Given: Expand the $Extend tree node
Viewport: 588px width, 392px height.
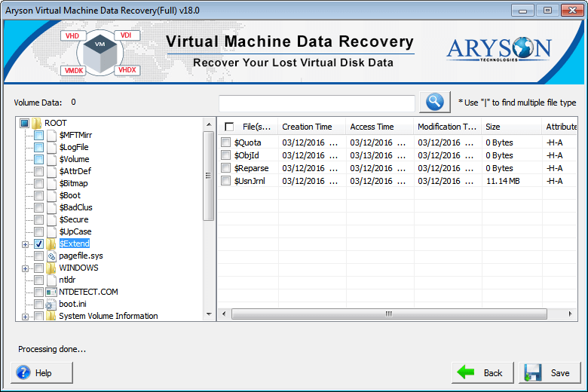Looking at the screenshot, I should [25, 244].
